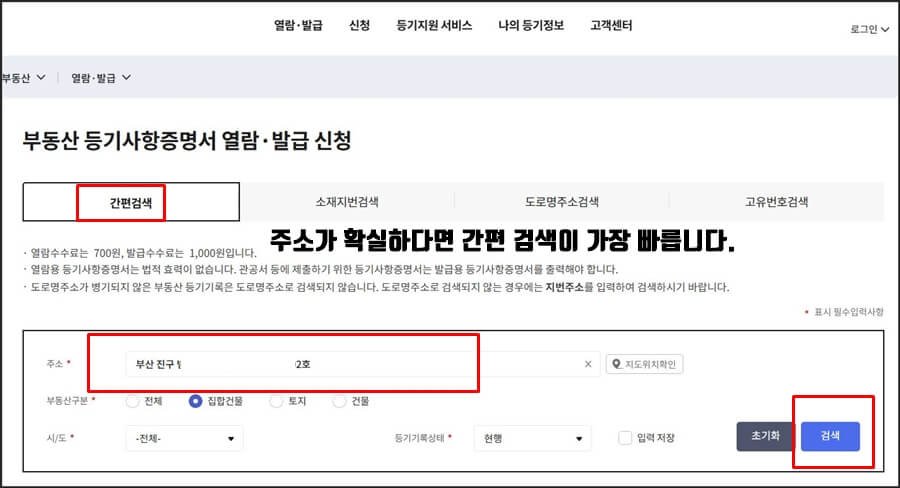Select the 집합건물 radio button
The height and width of the screenshot is (488, 900).
pyautogui.click(x=195, y=401)
